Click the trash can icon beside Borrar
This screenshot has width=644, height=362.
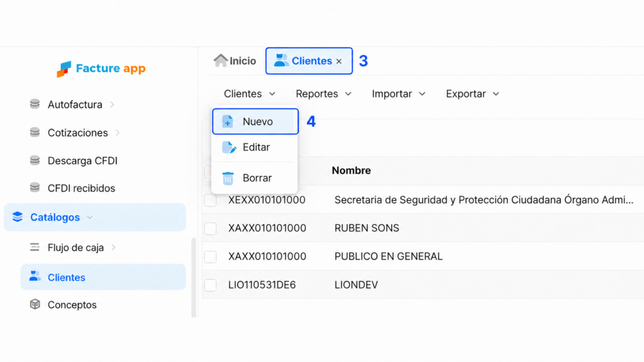(x=228, y=178)
